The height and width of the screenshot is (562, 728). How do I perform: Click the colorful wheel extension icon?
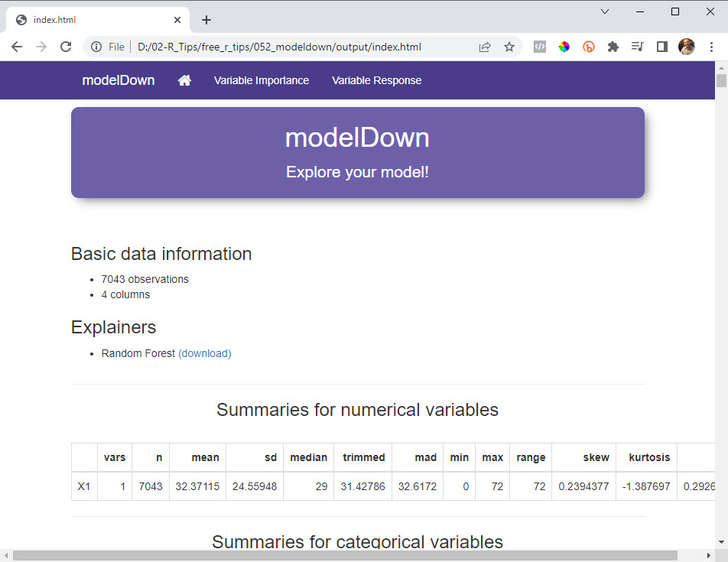point(564,47)
